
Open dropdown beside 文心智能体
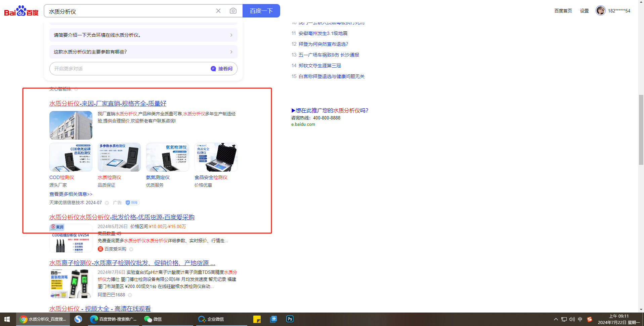[x=76, y=89]
